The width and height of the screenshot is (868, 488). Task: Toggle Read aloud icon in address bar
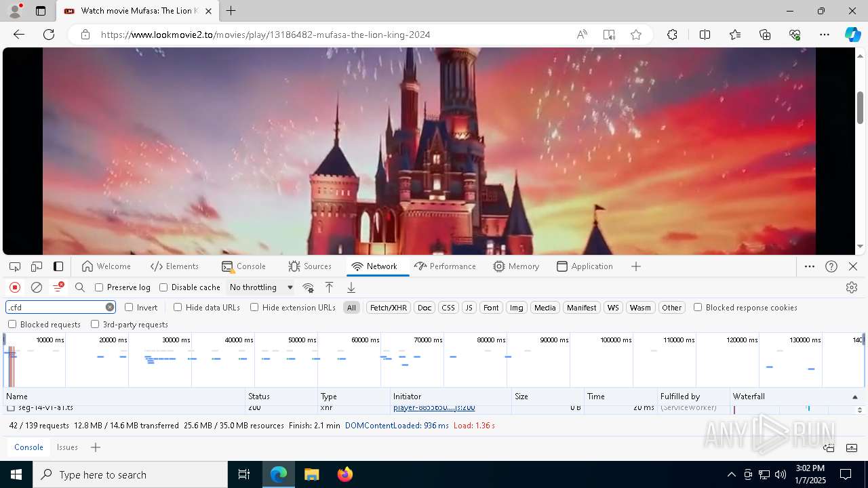[582, 35]
